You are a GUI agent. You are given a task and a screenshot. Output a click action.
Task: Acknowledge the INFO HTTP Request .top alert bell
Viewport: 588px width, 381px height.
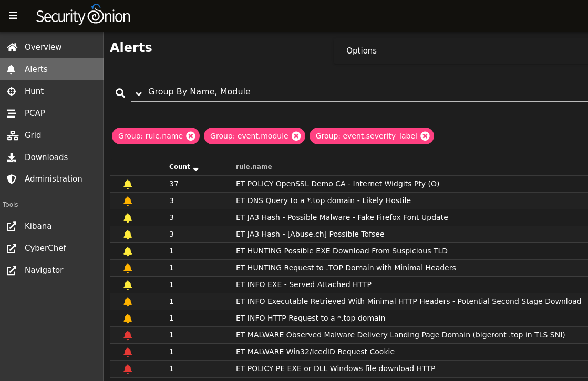point(128,319)
